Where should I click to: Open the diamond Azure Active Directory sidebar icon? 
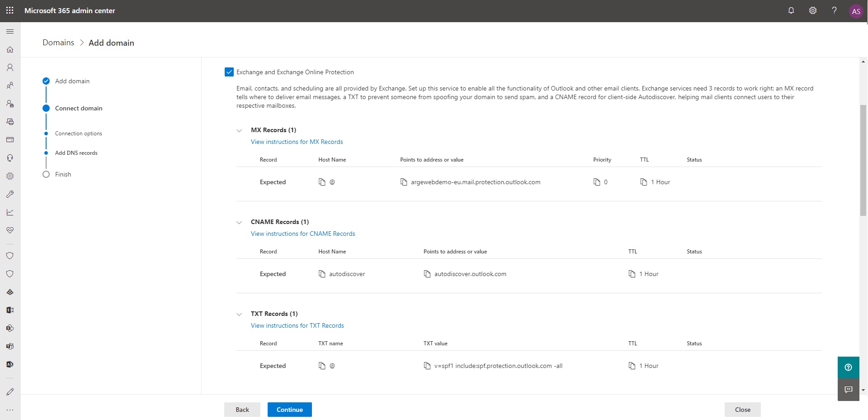(10, 292)
